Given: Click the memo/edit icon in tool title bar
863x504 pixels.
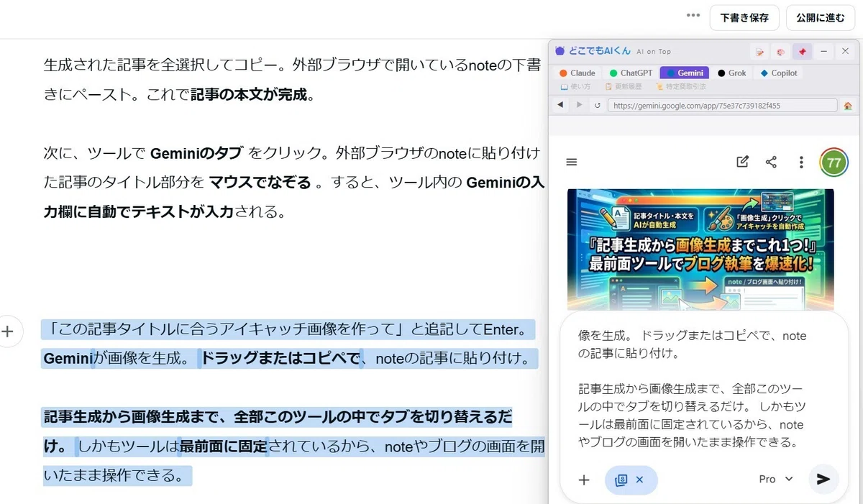Looking at the screenshot, I should click(x=759, y=52).
